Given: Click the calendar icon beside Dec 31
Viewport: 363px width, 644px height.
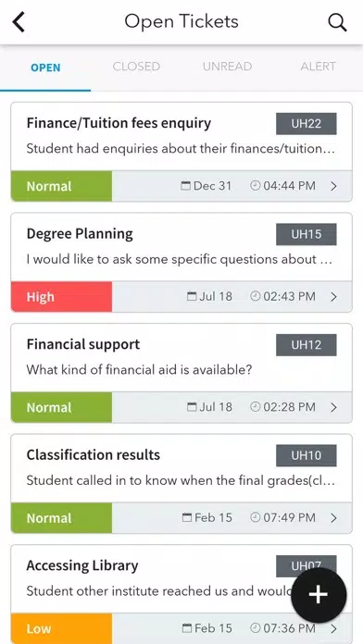Looking at the screenshot, I should [x=186, y=186].
